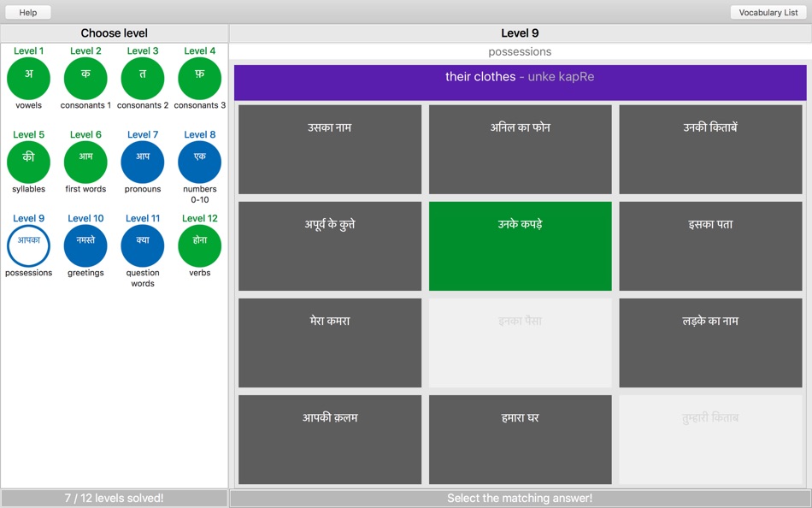Select the Level 9 possessions circle
The height and width of the screenshot is (508, 812).
pyautogui.click(x=28, y=246)
